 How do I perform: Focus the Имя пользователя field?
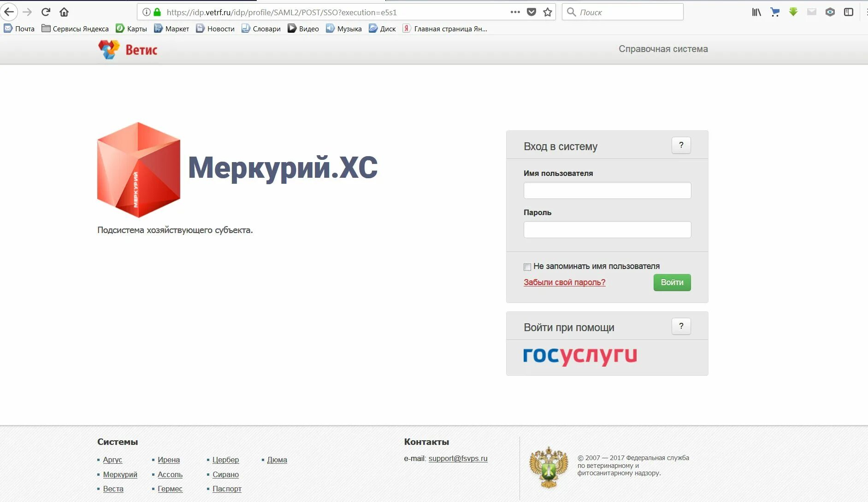pos(607,190)
